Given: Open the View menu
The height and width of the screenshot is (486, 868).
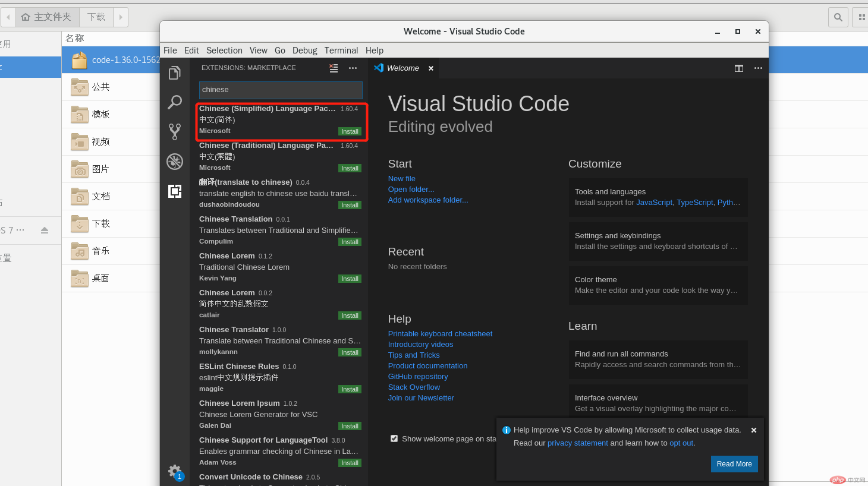Looking at the screenshot, I should click(258, 51).
